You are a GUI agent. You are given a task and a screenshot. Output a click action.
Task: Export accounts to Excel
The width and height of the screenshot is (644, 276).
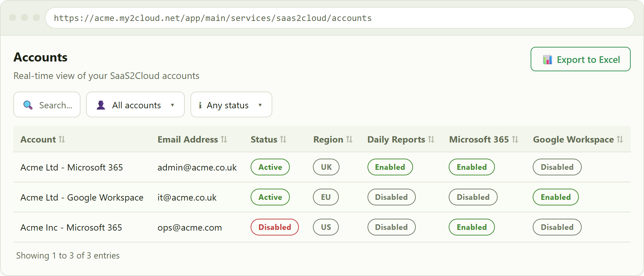[581, 59]
